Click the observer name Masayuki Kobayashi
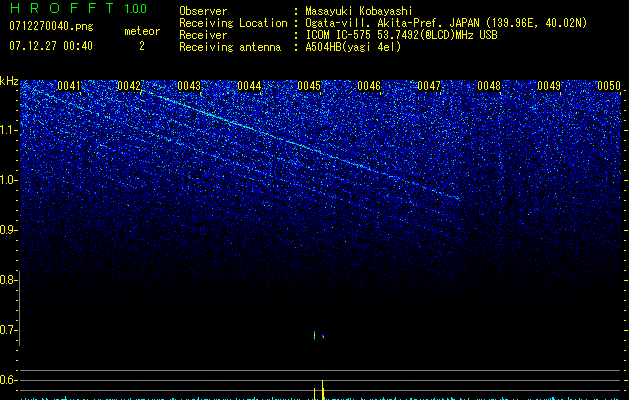Viewport: 629px width, 400px height. click(359, 11)
